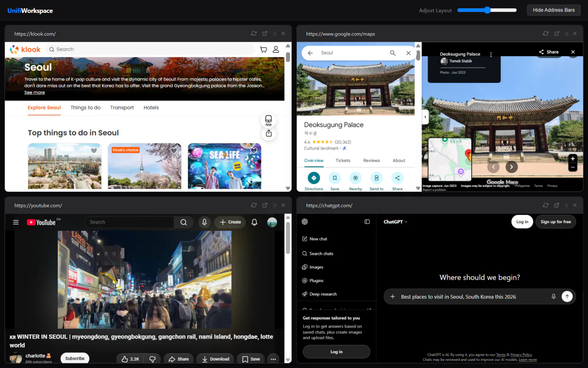Open klook.com panel in new window

pos(265,34)
